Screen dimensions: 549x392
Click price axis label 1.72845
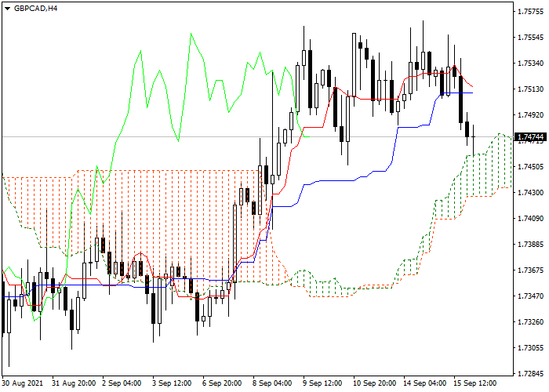tap(530, 373)
